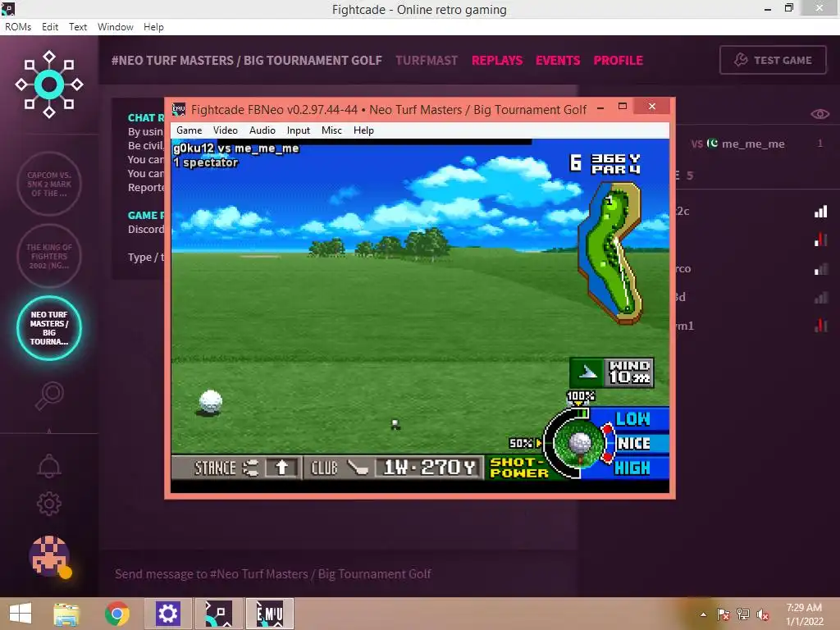Click the Fightcade logo in the sidebar

click(49, 84)
